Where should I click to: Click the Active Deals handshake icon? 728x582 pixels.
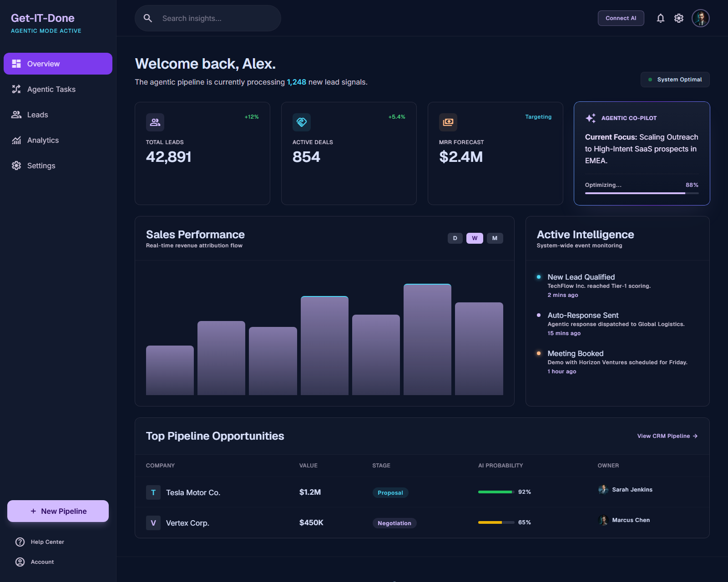tap(302, 122)
